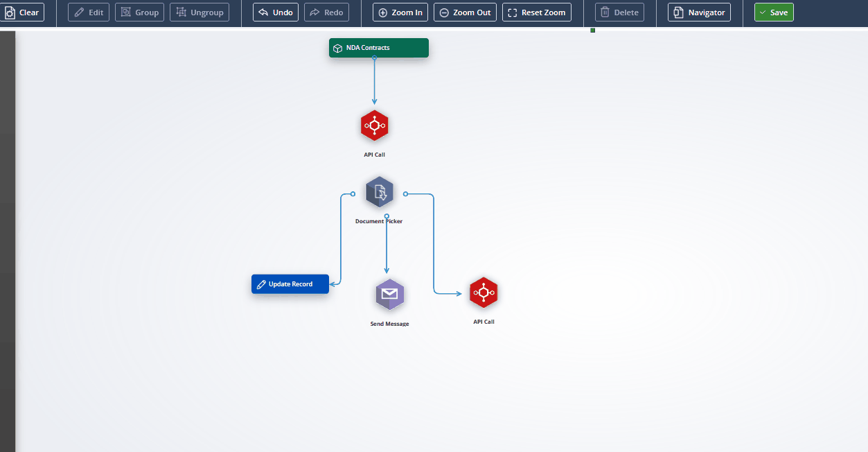The height and width of the screenshot is (452, 868).
Task: Zoom Out of the canvas
Action: coord(465,12)
